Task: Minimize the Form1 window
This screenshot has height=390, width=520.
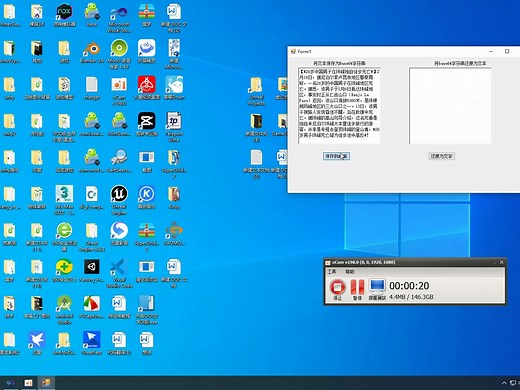Action: click(491, 51)
